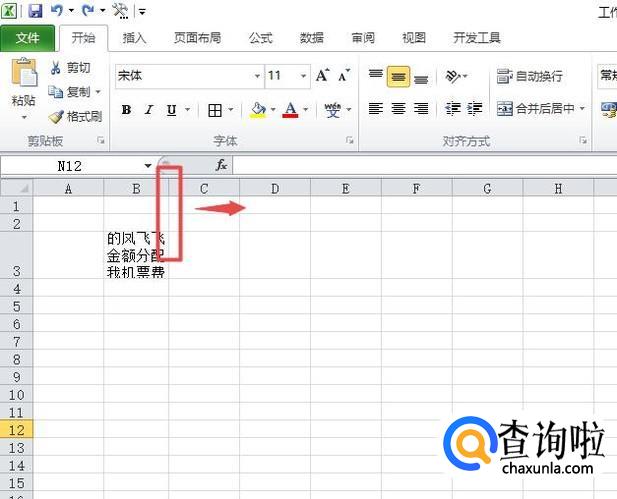Switch to the Data (数据) tab
This screenshot has height=499, width=617.
click(x=312, y=38)
